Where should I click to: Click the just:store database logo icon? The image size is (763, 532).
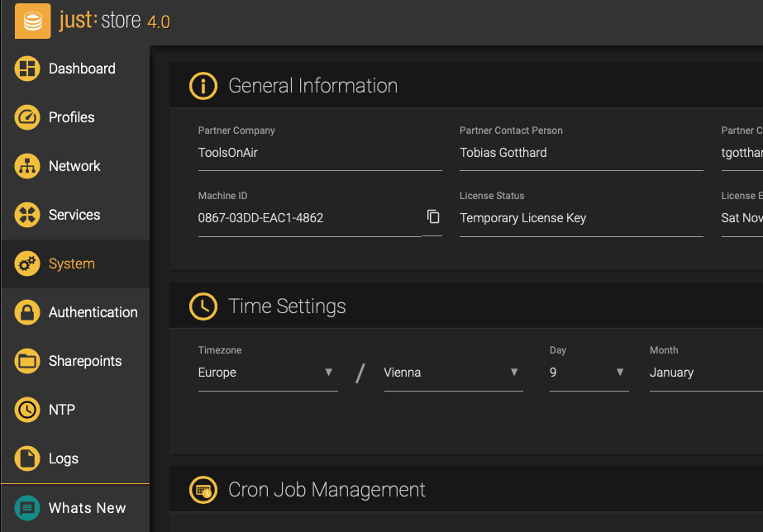click(32, 21)
